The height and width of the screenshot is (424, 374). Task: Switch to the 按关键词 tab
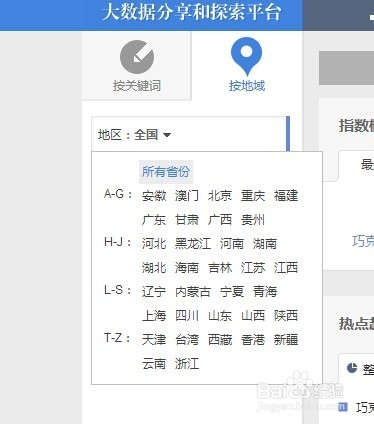(x=137, y=66)
